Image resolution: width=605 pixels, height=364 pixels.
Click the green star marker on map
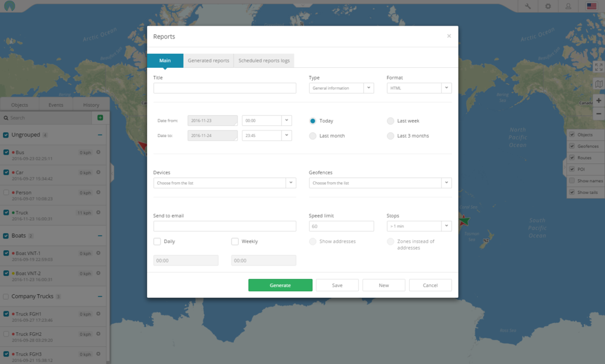(464, 221)
